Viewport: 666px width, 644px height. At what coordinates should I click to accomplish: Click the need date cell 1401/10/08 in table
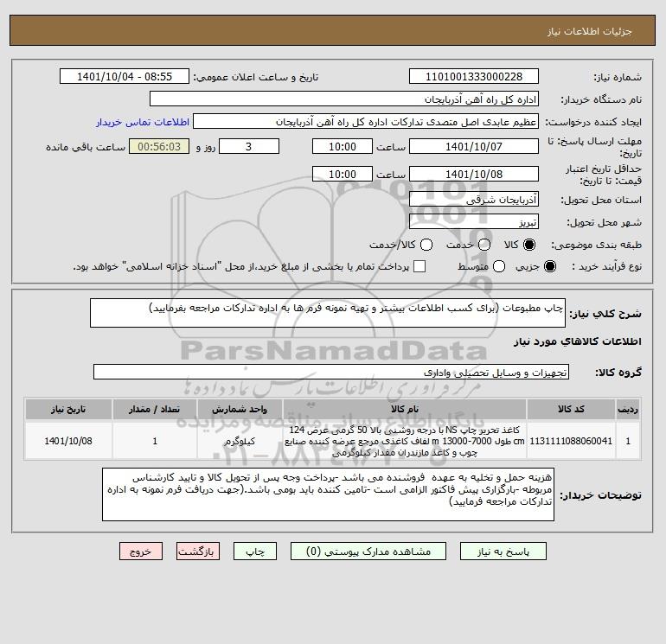[68, 441]
